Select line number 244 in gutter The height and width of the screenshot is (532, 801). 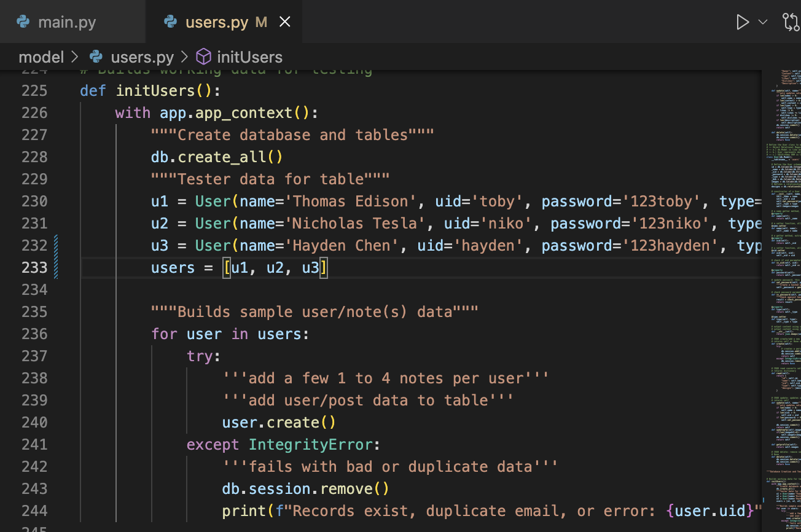click(34, 511)
